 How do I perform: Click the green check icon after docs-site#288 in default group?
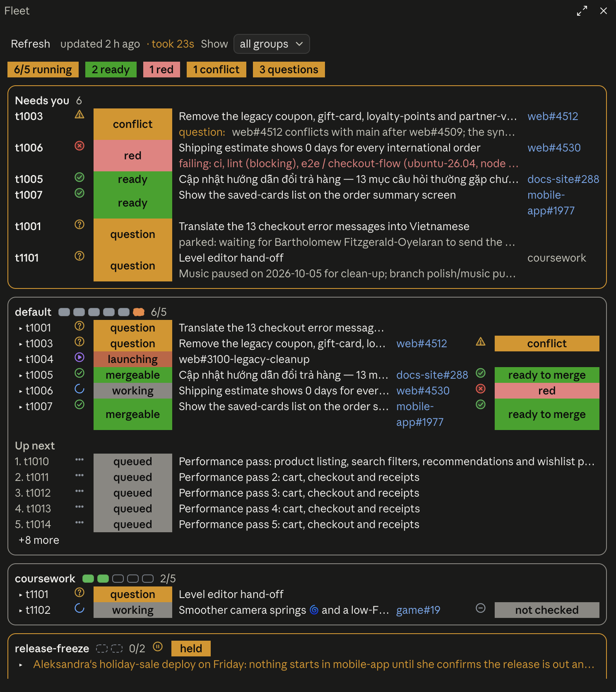coord(481,373)
